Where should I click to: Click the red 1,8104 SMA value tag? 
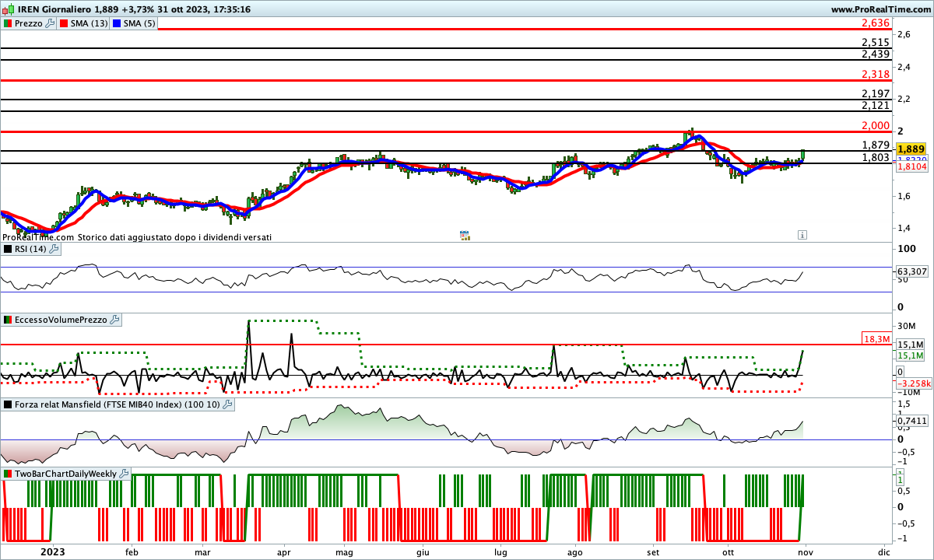(x=911, y=166)
